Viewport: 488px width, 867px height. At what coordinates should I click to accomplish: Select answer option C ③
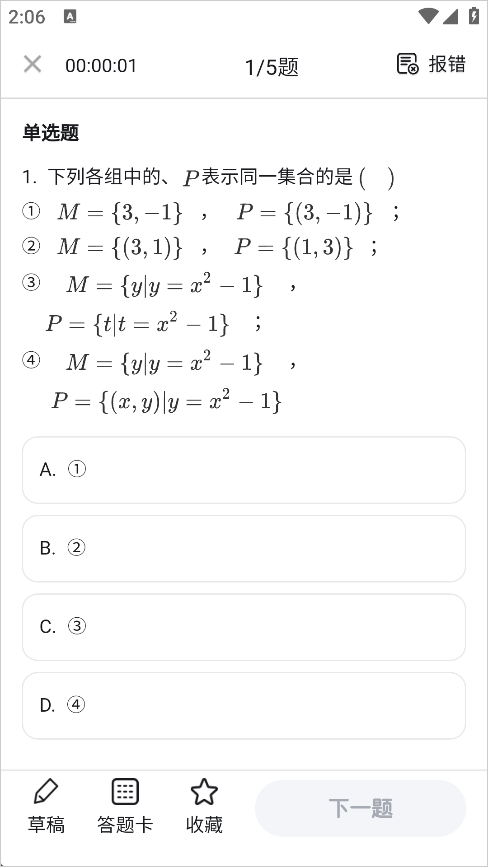tap(244, 627)
